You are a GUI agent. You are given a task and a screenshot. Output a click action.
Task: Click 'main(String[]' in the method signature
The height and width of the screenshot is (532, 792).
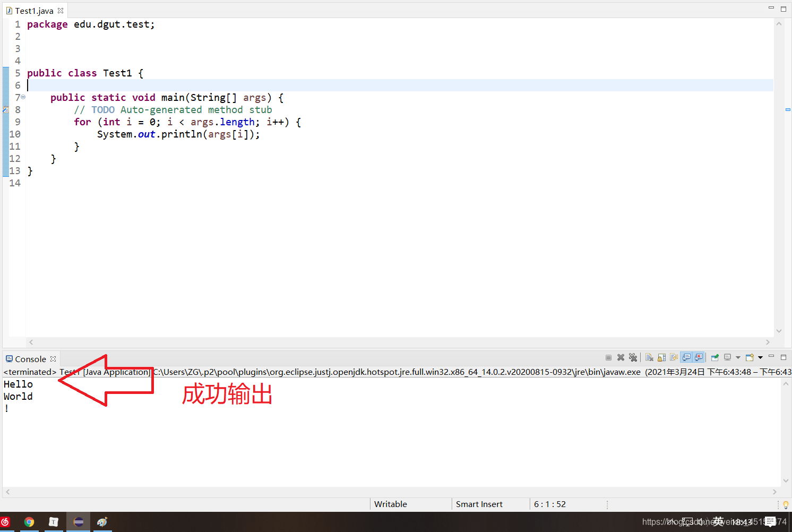pos(199,98)
